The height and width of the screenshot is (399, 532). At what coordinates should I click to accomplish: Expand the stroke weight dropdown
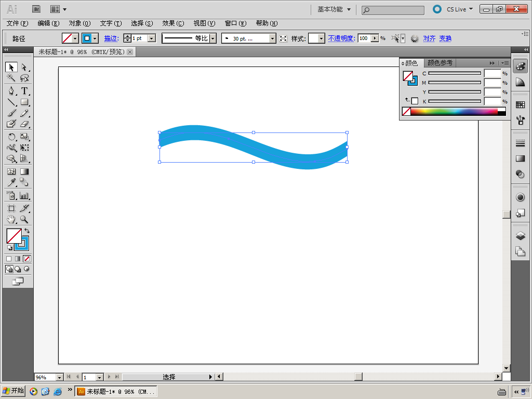pyautogui.click(x=152, y=38)
